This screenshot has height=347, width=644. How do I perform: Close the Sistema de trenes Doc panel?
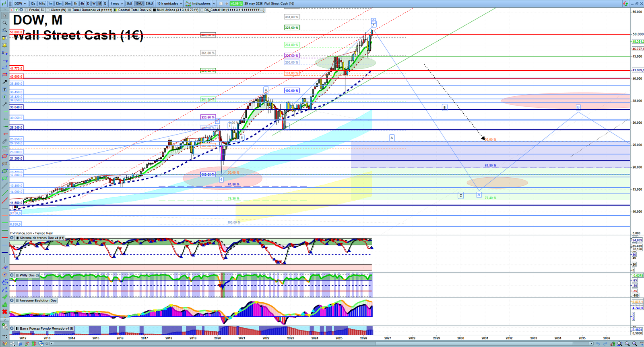point(12,238)
